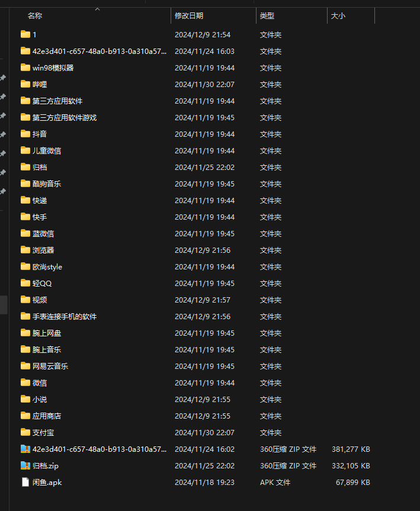Click the 浏览器 folder icon
420x511 pixels.
click(25, 250)
